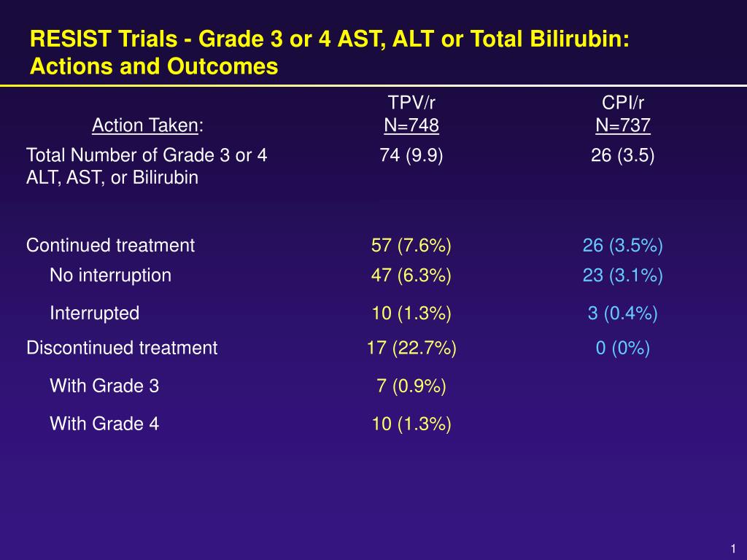This screenshot has width=747, height=560.
Task: Click the underlined 'N=737' label
Action: pyautogui.click(x=622, y=126)
